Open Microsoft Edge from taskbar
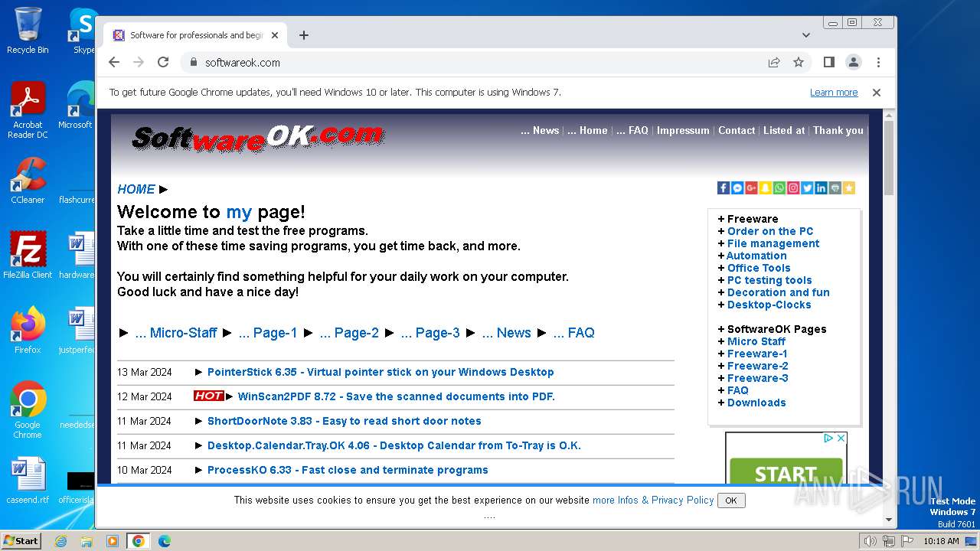The width and height of the screenshot is (980, 551). [x=164, y=541]
